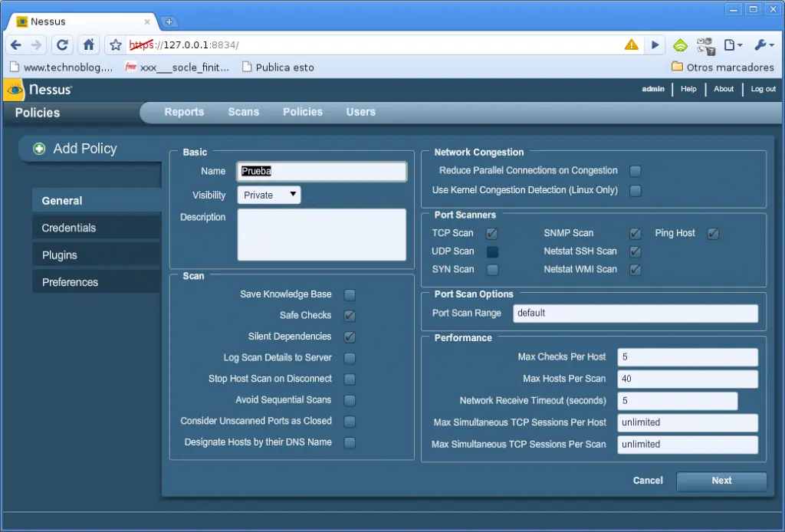The height and width of the screenshot is (532, 785).
Task: Click the policy Name field
Action: [321, 171]
